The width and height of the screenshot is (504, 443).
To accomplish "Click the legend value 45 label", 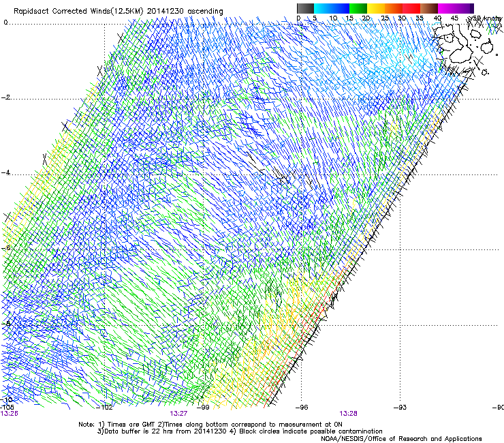I will click(454, 18).
